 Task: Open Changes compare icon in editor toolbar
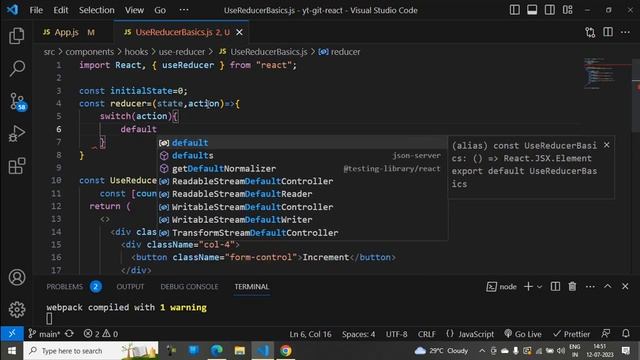[x=590, y=32]
